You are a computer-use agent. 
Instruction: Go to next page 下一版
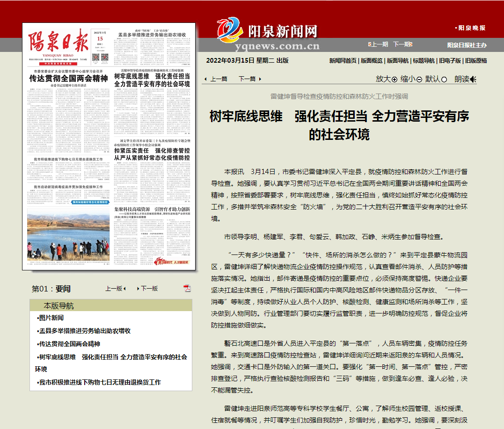[x=149, y=289]
